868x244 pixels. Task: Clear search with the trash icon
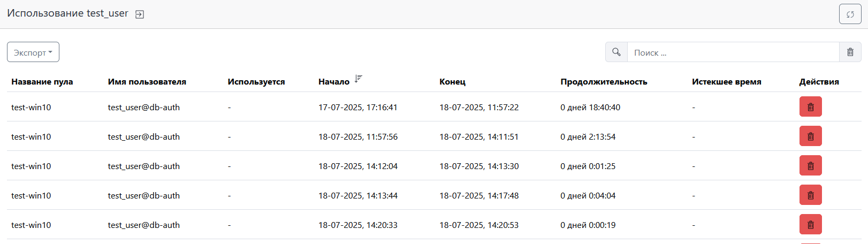click(x=850, y=52)
